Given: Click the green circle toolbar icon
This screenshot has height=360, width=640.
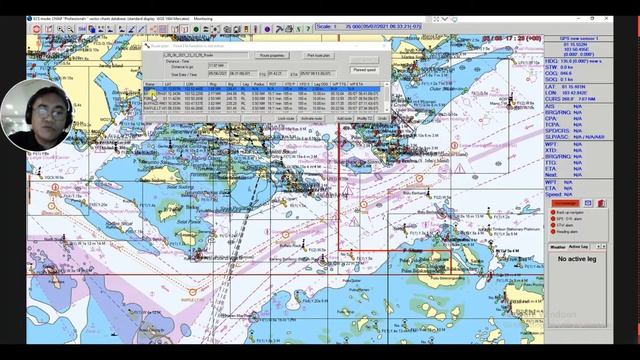Looking at the screenshot, I should pos(196,29).
